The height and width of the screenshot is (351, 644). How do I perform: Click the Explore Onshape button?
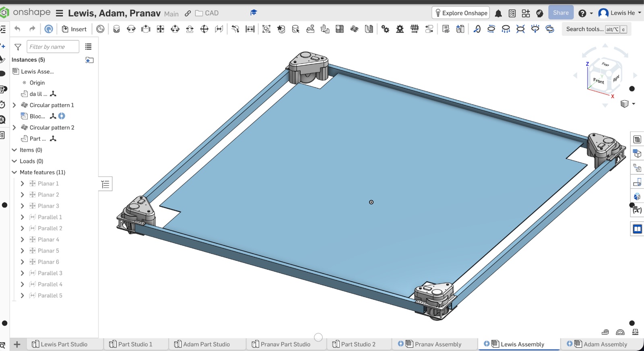[461, 13]
